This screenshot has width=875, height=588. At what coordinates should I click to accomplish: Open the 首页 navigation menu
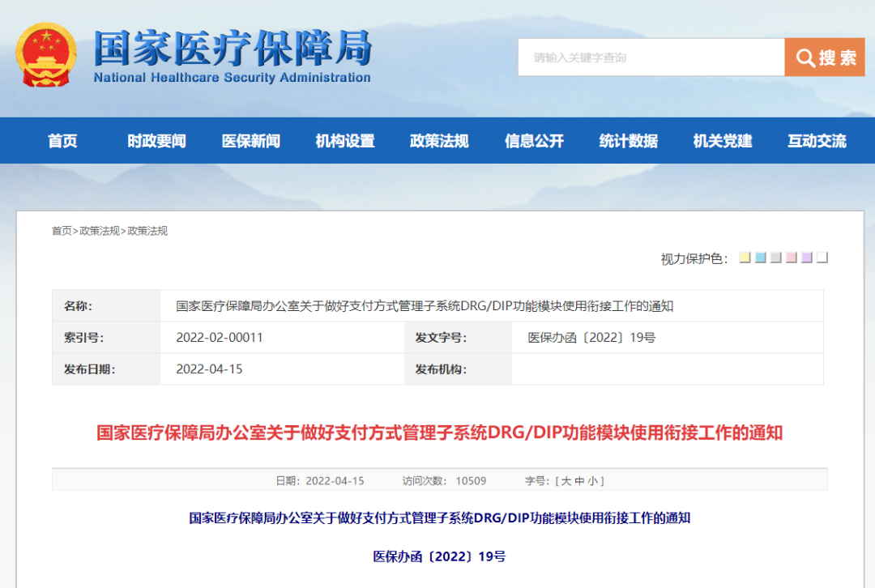[62, 140]
